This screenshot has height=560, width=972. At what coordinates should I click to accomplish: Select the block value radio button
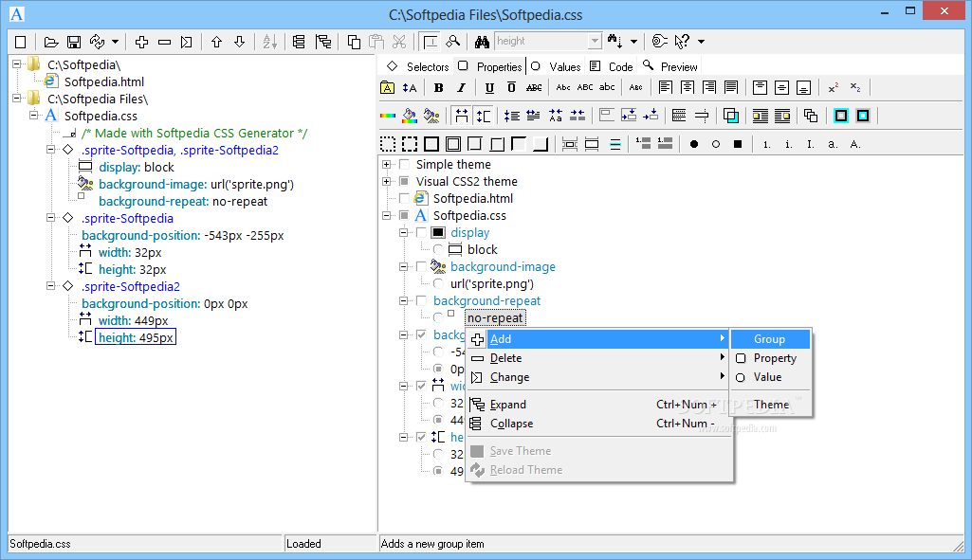(438, 249)
